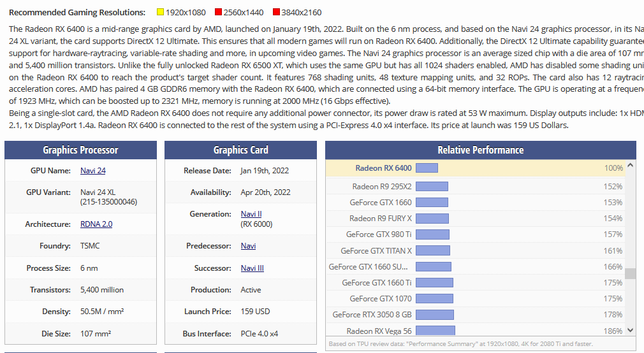
Task: Click the 5,400 million transistors value
Action: (102, 290)
